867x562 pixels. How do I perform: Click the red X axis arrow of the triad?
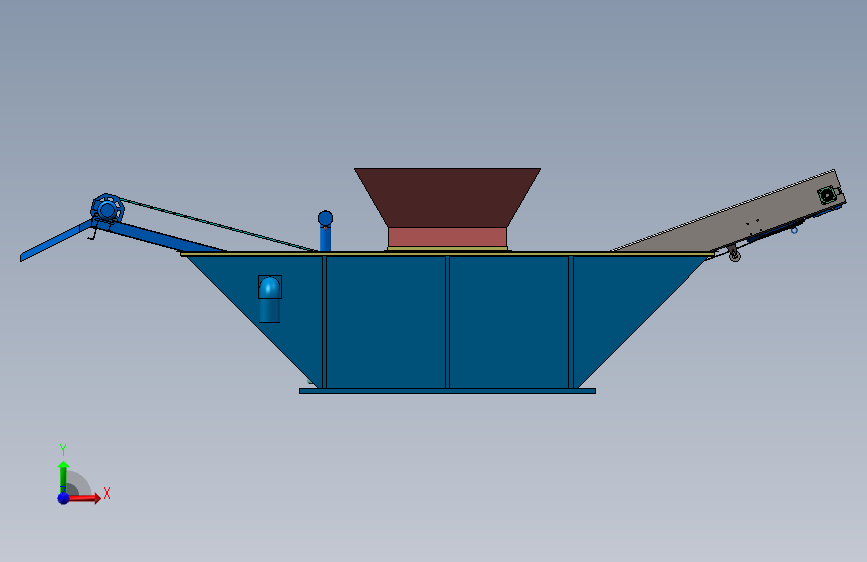pos(84,498)
